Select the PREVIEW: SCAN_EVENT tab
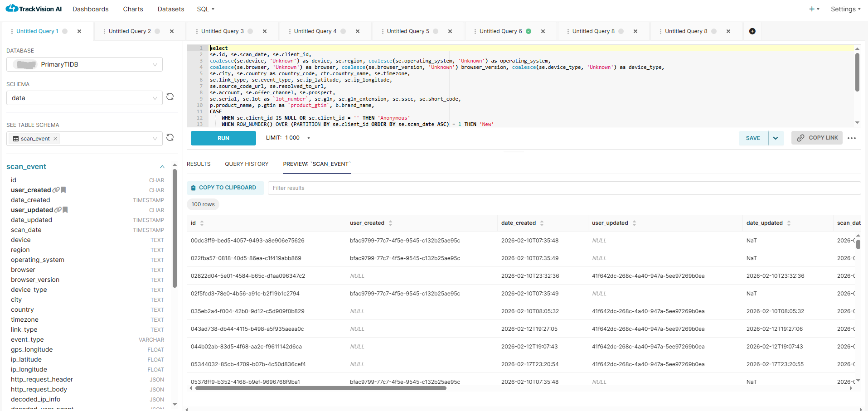Screen dimensions: 868x411 tap(317, 164)
